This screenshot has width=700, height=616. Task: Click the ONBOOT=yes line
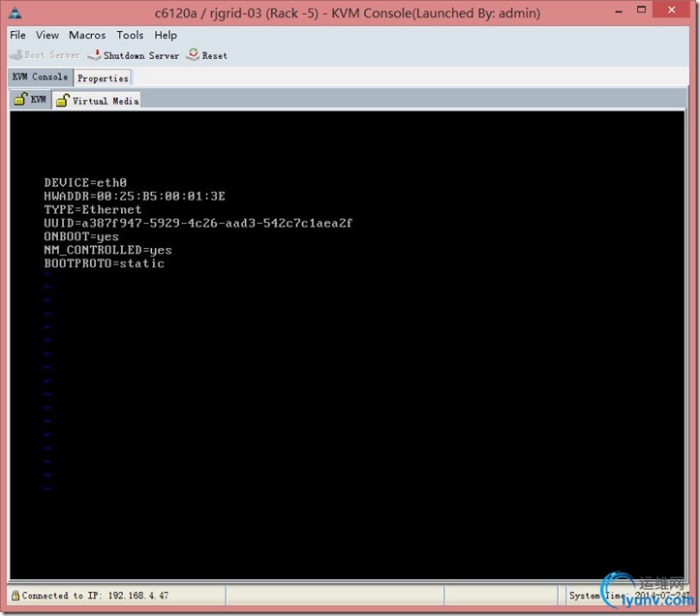(x=81, y=236)
